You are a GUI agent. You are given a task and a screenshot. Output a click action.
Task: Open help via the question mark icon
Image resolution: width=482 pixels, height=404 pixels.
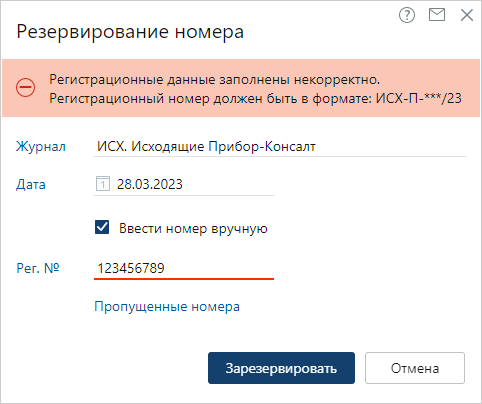[407, 15]
